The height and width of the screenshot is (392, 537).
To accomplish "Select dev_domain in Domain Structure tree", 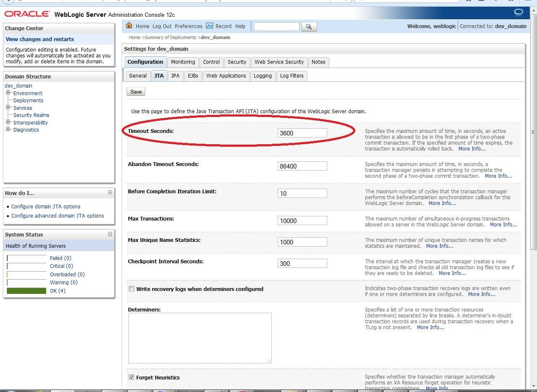I will pos(18,86).
